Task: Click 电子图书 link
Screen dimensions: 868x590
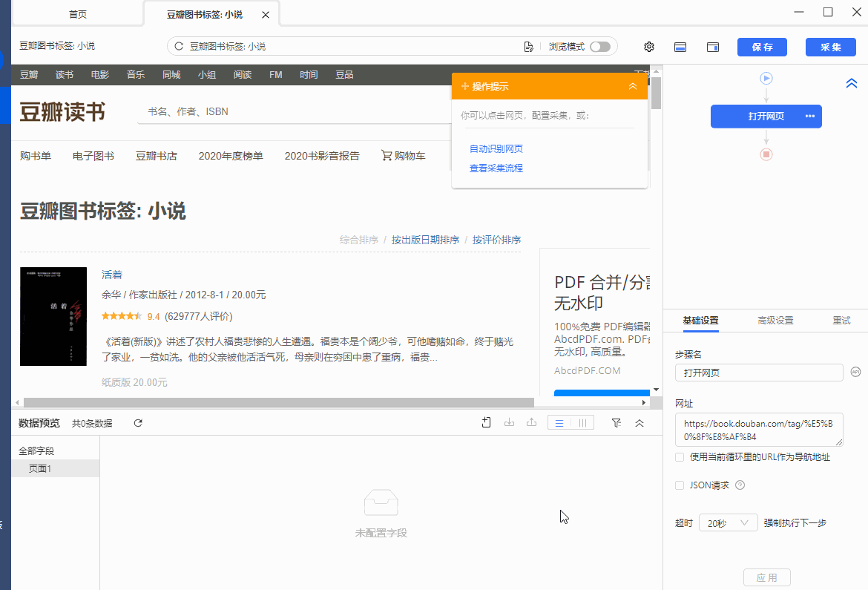Action: (x=93, y=157)
